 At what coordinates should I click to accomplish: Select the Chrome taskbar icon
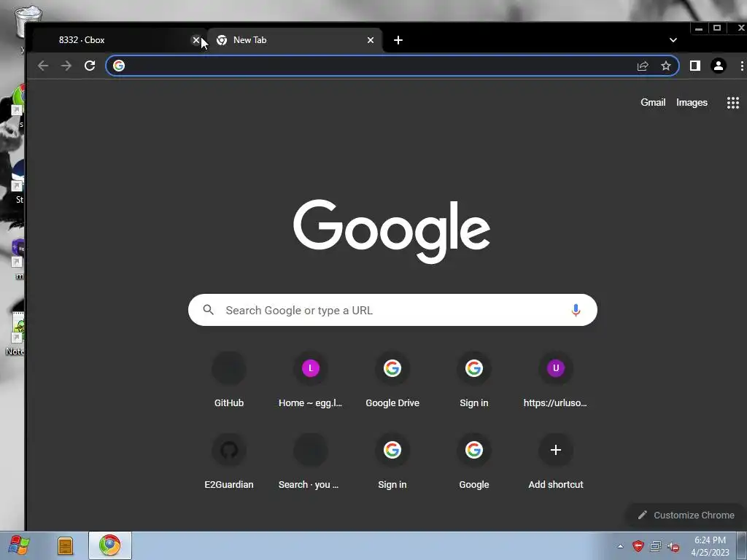(x=110, y=545)
